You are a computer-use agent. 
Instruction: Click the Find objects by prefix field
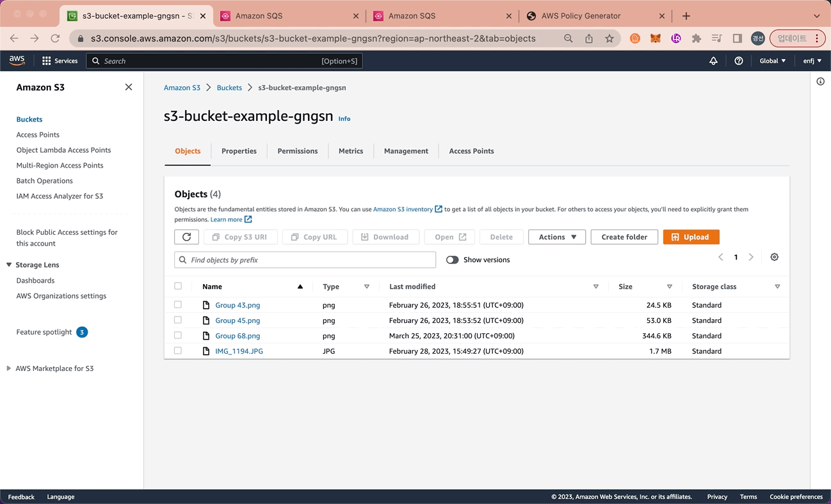point(305,260)
